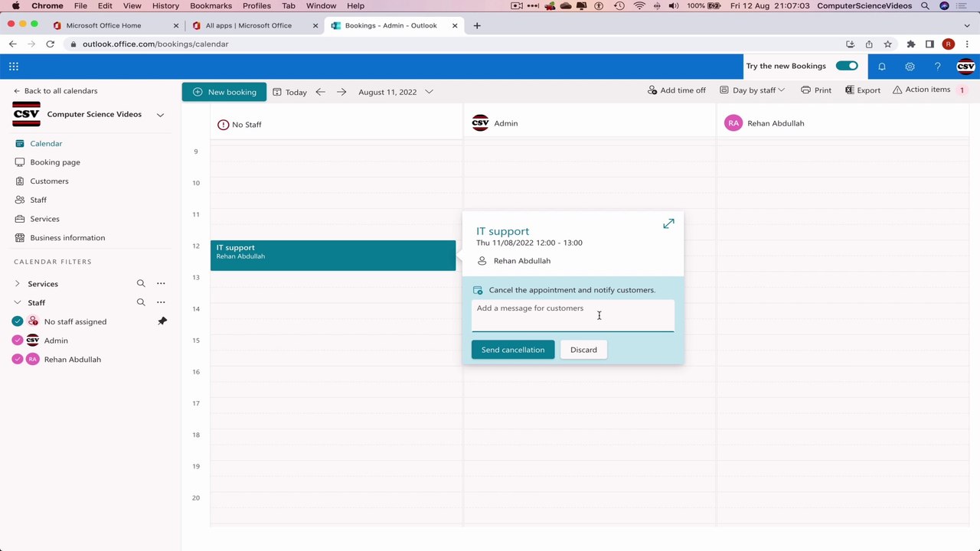Open the August 11, 2022 date picker
Viewport: 980px width, 551px height.
[x=395, y=92]
